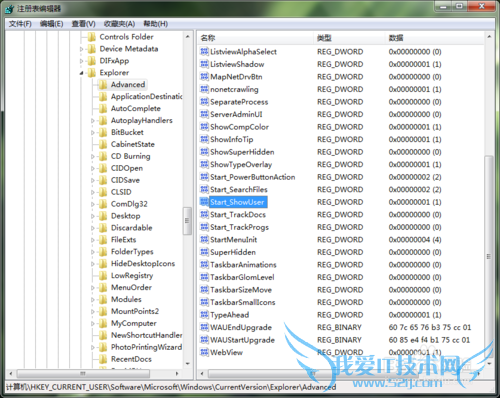Click the tree pane scroll-up arrow
This screenshot has height=398, width=500.
coord(187,37)
